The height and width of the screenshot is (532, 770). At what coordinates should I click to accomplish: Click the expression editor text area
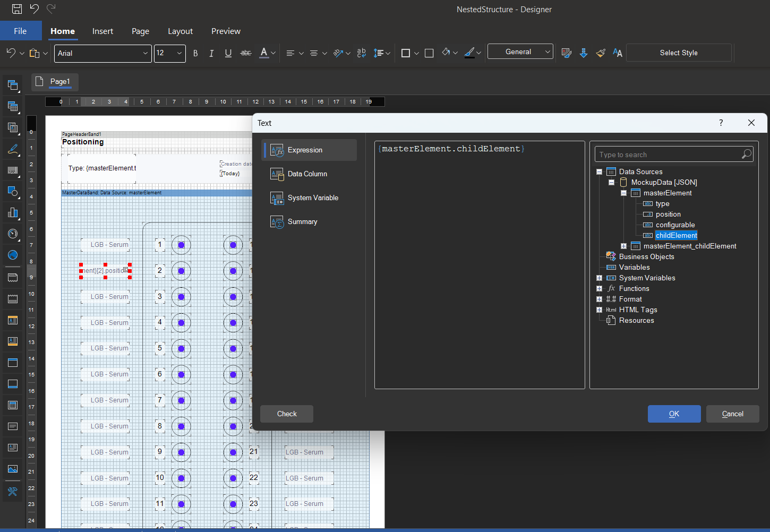click(480, 265)
